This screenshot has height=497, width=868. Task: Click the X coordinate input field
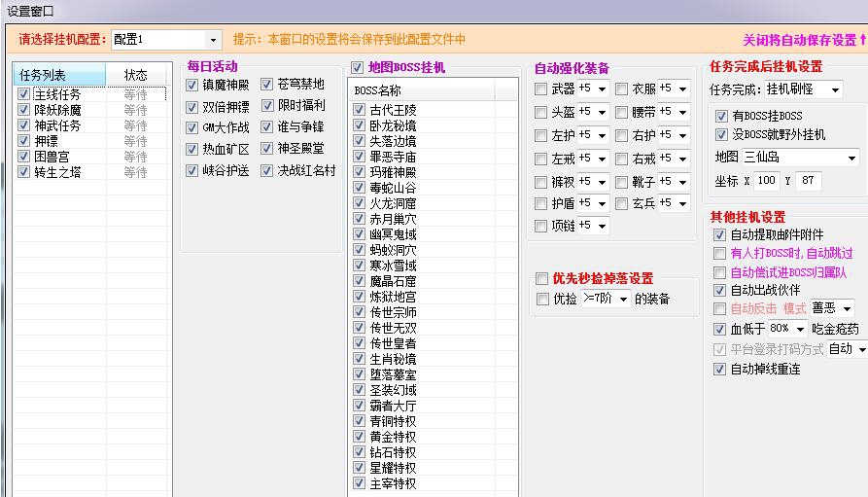click(x=767, y=181)
